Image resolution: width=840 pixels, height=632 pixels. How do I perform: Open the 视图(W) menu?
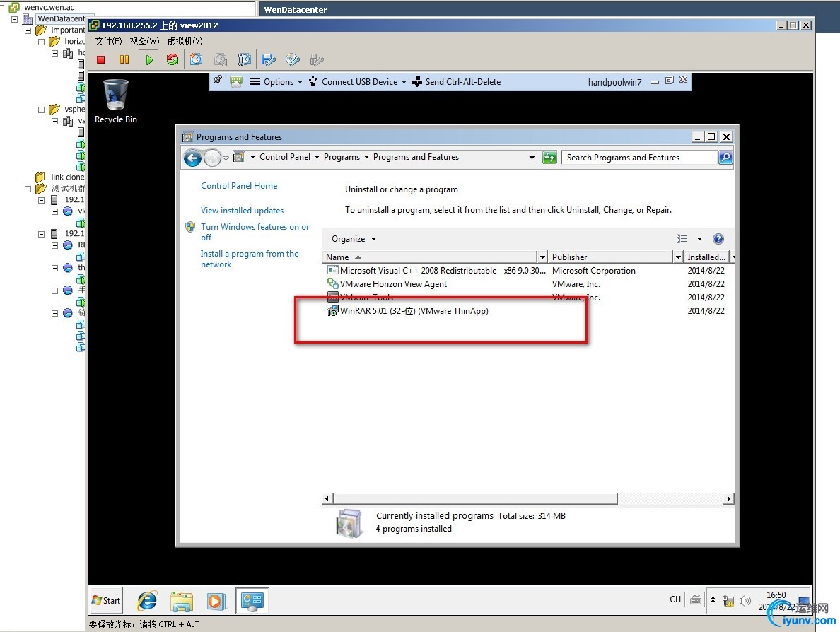(145, 41)
